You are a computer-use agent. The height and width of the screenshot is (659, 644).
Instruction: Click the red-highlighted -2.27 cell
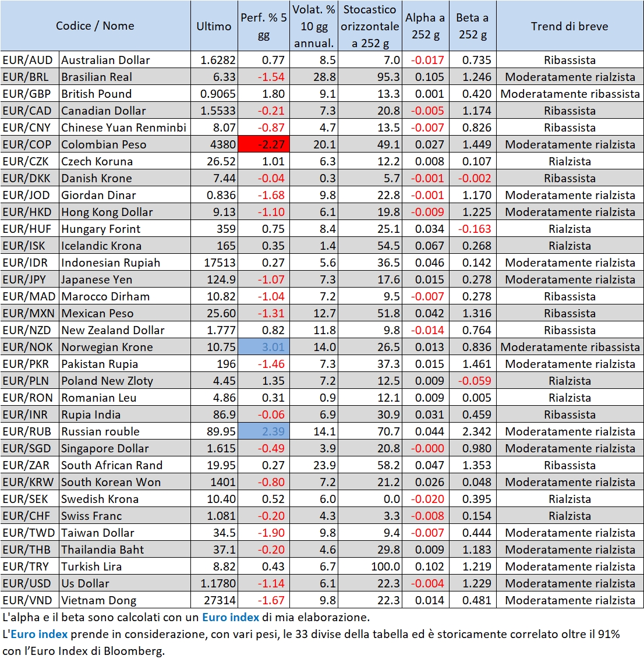pos(264,144)
